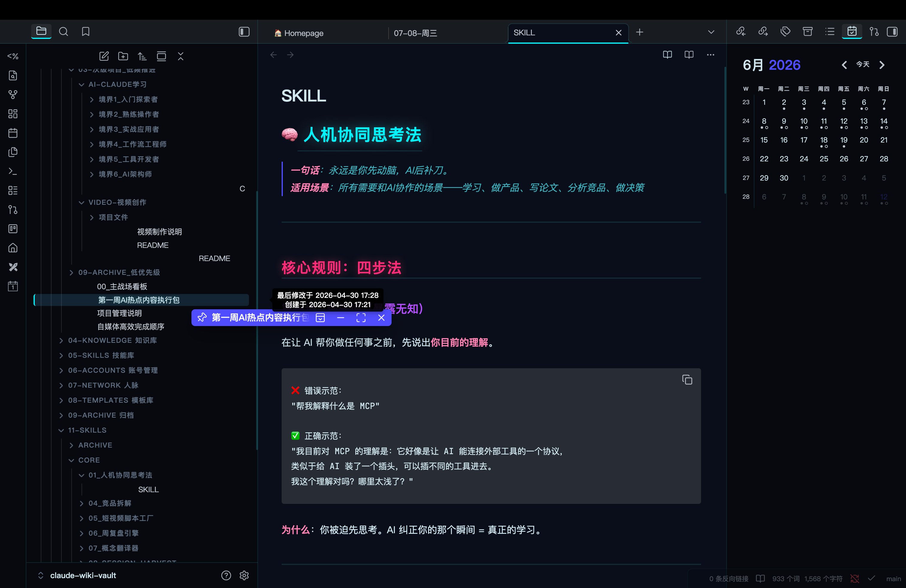The image size is (906, 588).
Task: Create a new folder icon
Action: [123, 56]
